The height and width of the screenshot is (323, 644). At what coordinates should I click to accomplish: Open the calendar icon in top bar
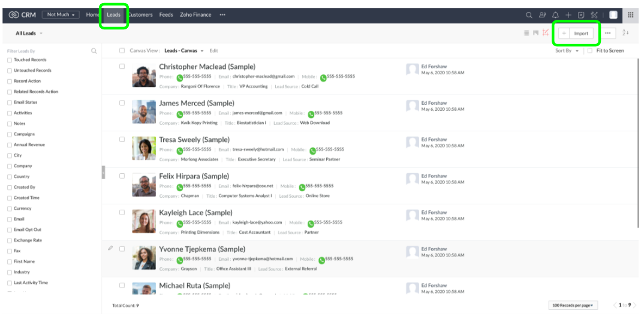[581, 15]
